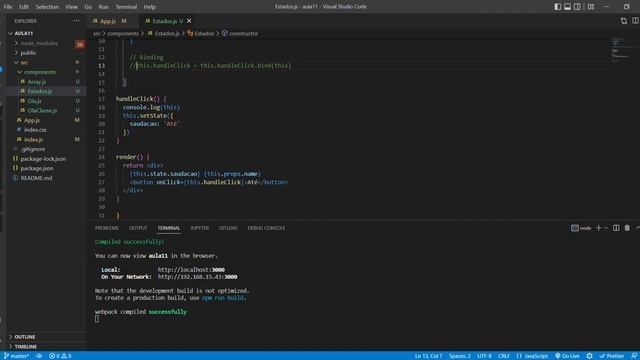This screenshot has height=360, width=640.
Task: Click the master branch status item
Action: point(16,356)
